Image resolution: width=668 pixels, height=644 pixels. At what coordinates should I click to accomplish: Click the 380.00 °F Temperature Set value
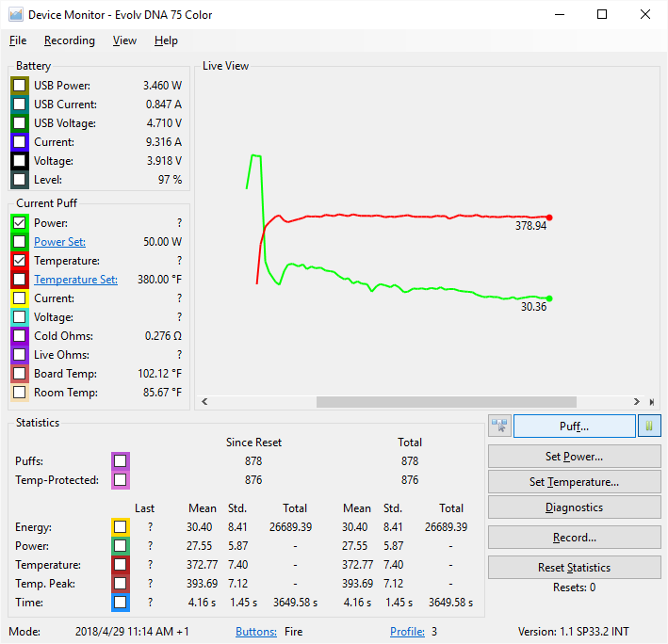(159, 280)
